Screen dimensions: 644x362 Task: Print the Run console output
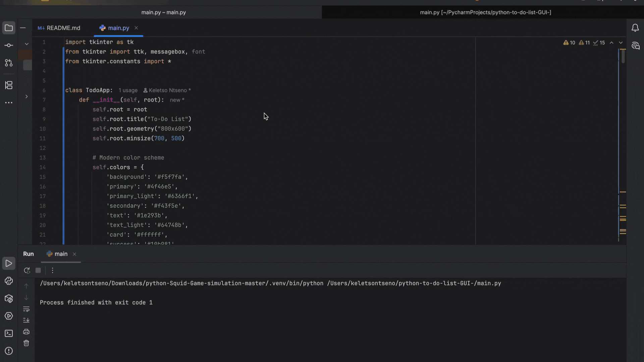click(26, 332)
